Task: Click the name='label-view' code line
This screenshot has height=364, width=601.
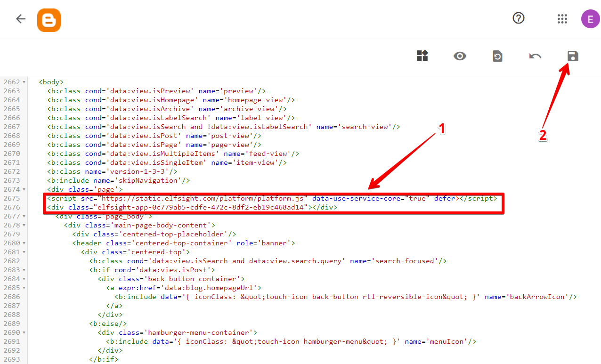Action: point(171,118)
